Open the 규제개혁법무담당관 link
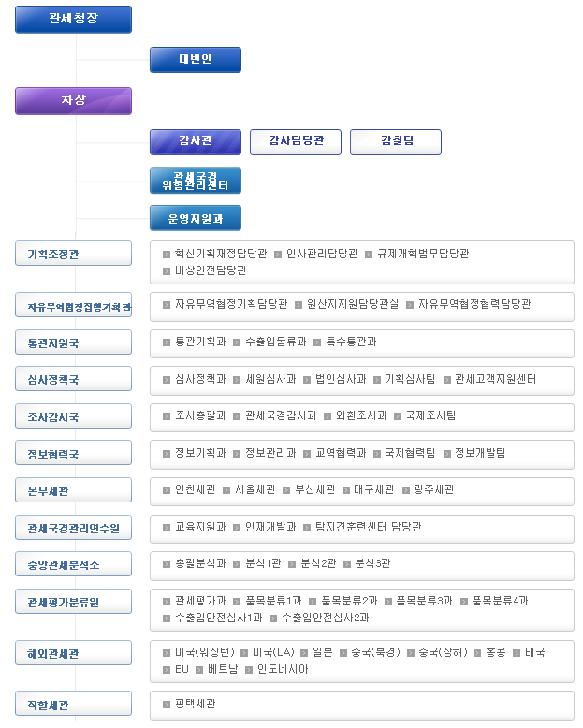583x728 pixels. 423,254
